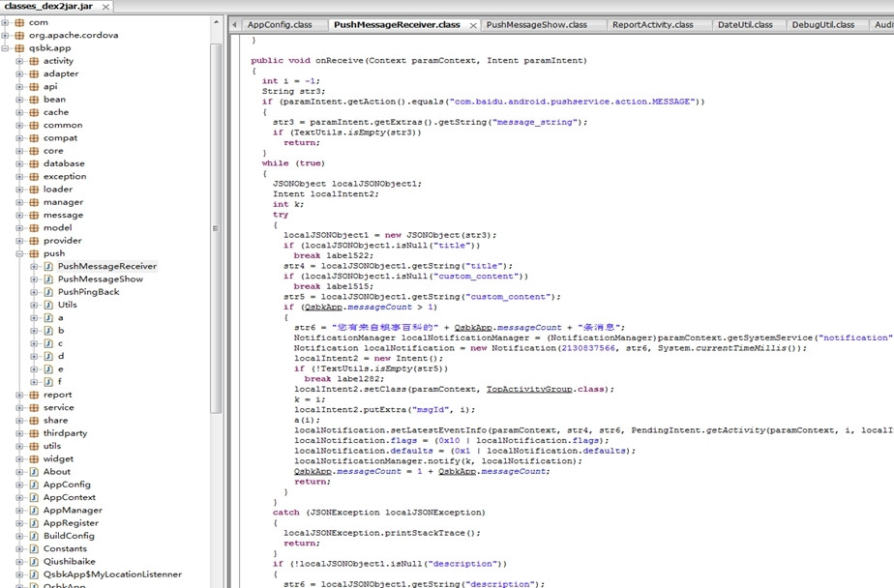Select the utils package in tree
Screen dimensions: 894x588
pos(52,446)
